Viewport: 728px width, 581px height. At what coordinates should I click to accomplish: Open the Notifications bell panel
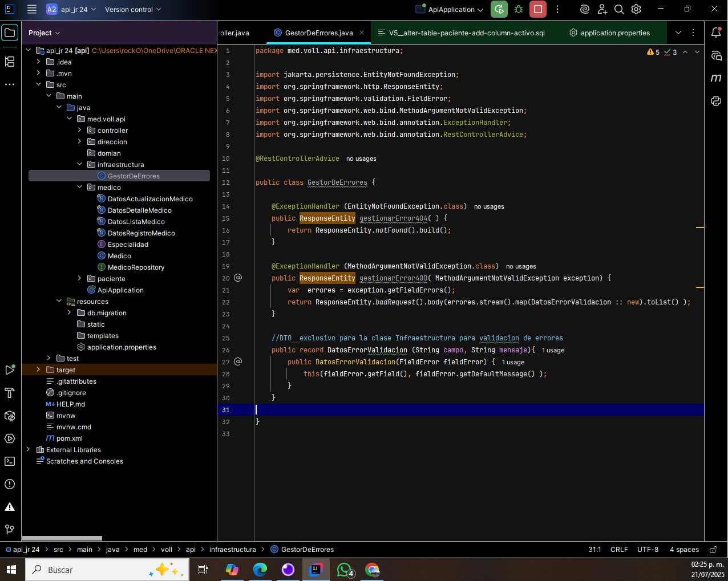coord(716,32)
